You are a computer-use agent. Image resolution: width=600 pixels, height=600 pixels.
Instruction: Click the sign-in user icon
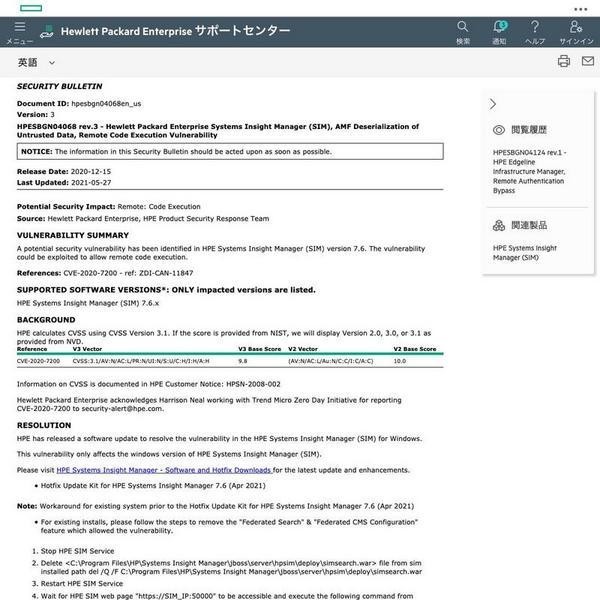pos(576,26)
